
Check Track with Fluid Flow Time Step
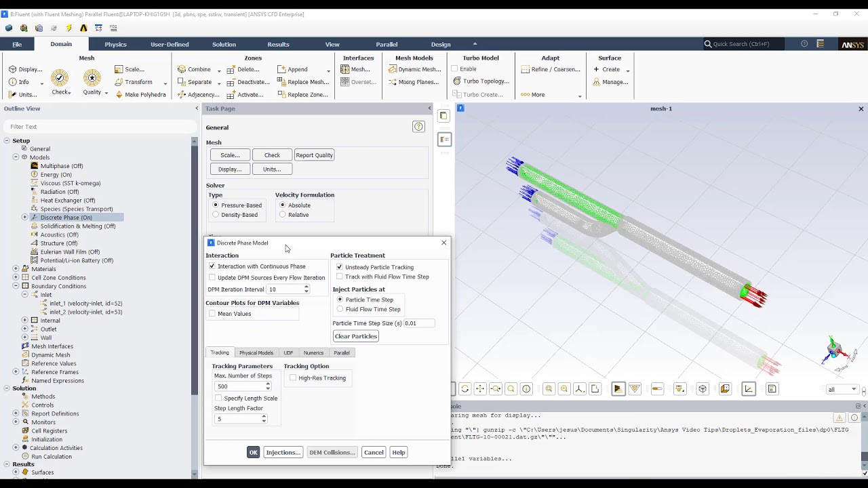[x=340, y=277]
